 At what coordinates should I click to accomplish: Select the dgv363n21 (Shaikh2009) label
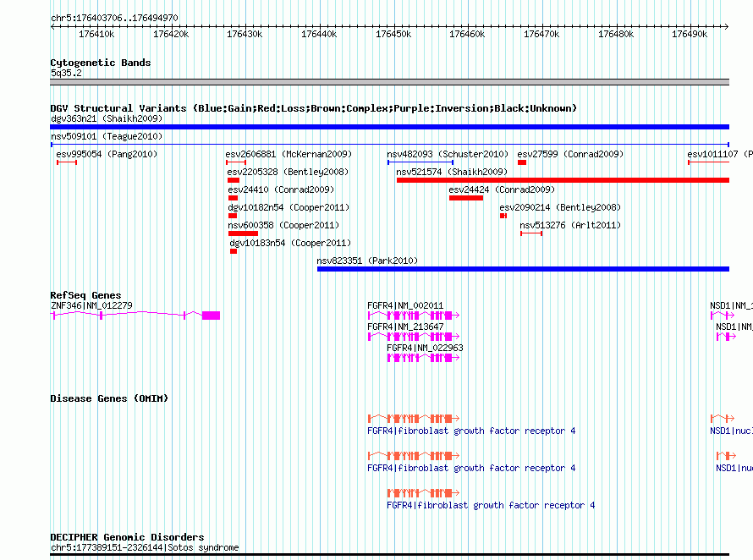click(107, 118)
